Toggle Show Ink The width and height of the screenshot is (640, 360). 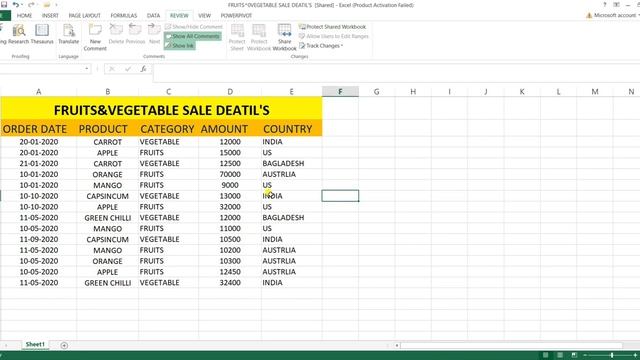point(179,45)
